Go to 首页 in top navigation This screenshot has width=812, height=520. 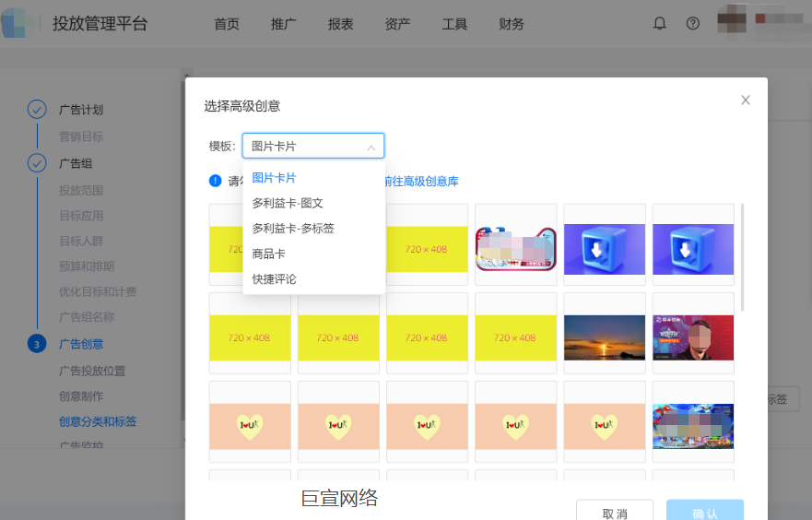pos(227,24)
